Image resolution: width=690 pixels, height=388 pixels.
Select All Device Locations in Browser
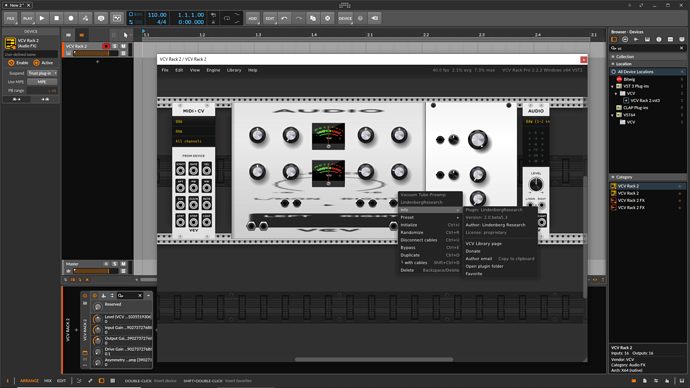pos(647,72)
